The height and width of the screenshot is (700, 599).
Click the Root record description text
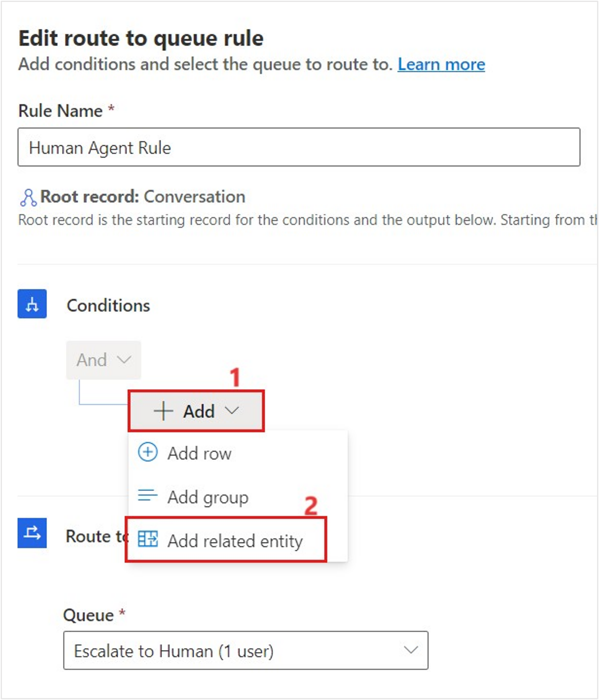tap(308, 220)
